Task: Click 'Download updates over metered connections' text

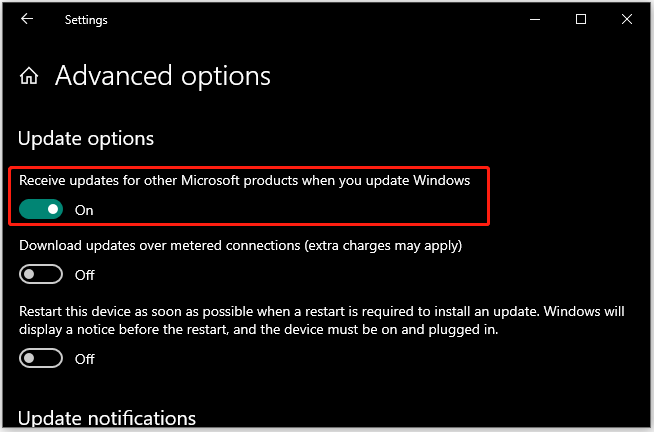Action: click(160, 245)
